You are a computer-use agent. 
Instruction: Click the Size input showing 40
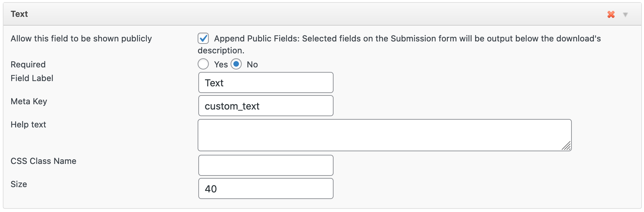coord(266,189)
